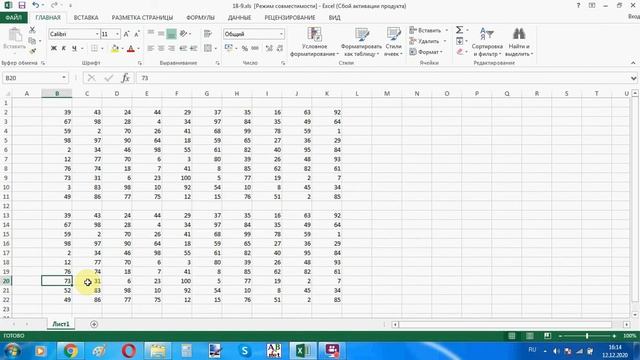Click the add new sheet plus icon
This screenshot has height=360, width=640.
point(94,324)
